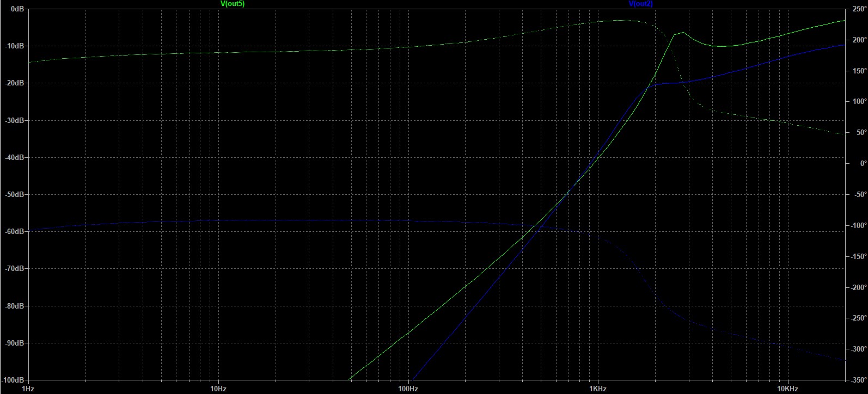Pick the -40dB magnitude axis label
Image resolution: width=868 pixels, height=394 pixels.
[x=15, y=157]
